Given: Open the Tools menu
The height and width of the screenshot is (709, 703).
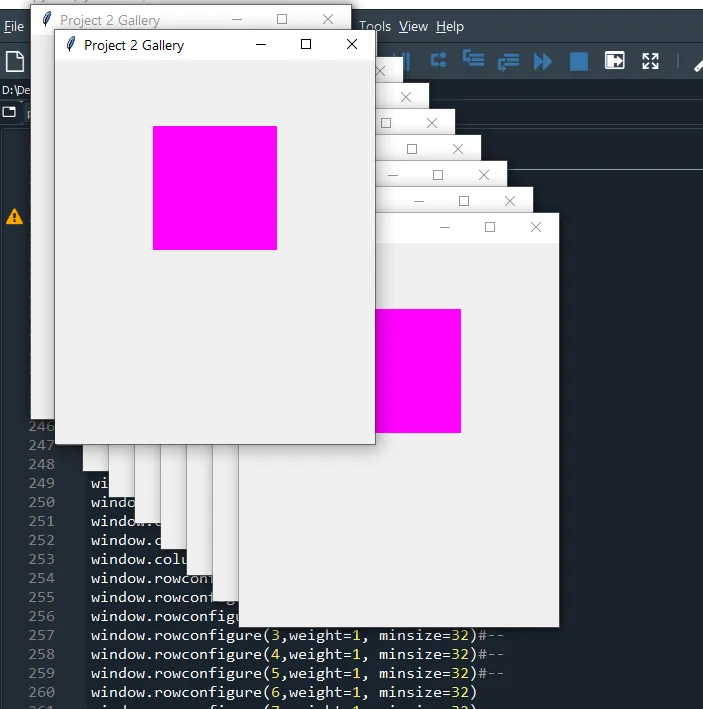Looking at the screenshot, I should click(x=375, y=27).
